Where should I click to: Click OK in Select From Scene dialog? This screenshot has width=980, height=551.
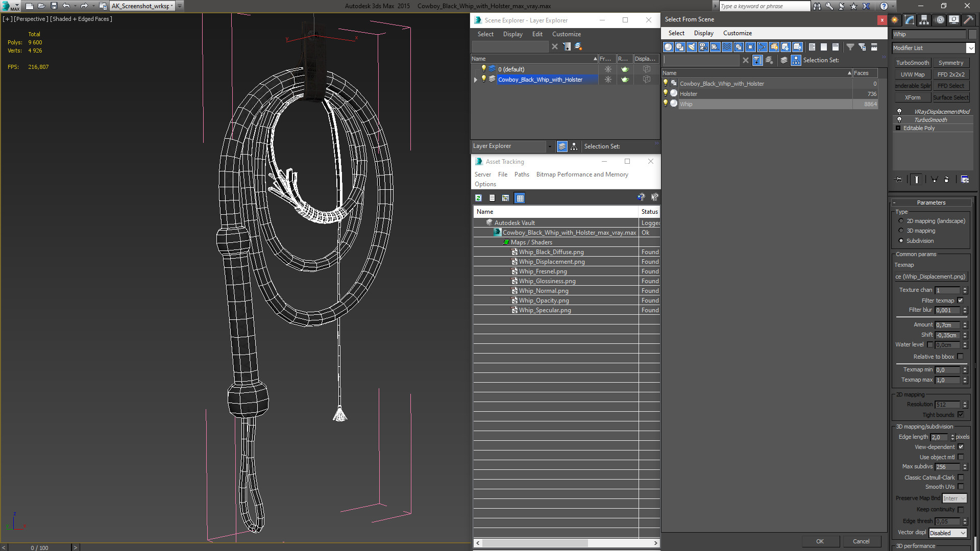point(820,541)
